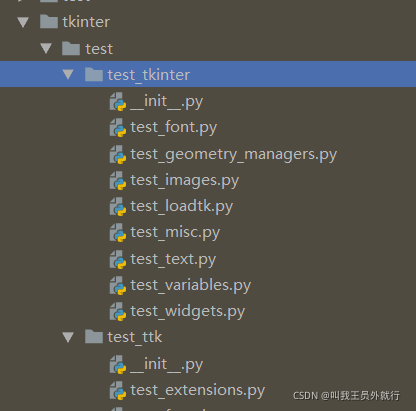Click the Python file icon of test_loadtk.py
416x411 pixels.
tap(118, 206)
